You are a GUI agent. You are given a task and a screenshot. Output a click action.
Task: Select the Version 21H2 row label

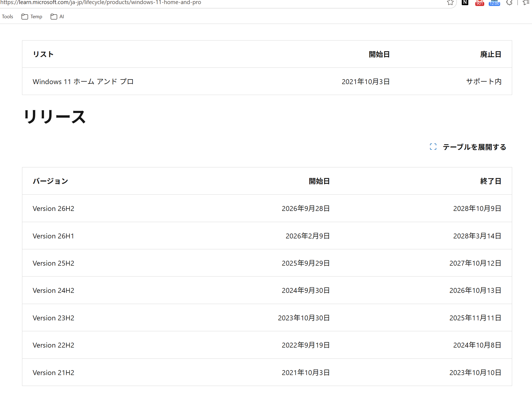(x=53, y=373)
